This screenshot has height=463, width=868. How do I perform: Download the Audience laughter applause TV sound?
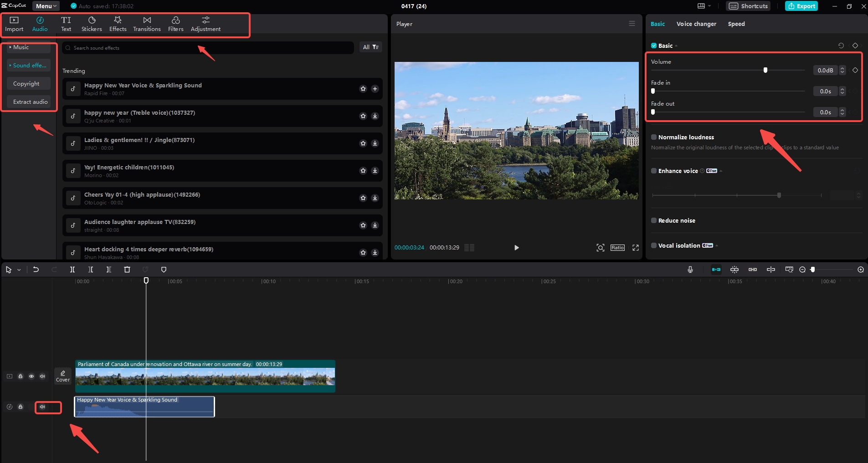375,225
